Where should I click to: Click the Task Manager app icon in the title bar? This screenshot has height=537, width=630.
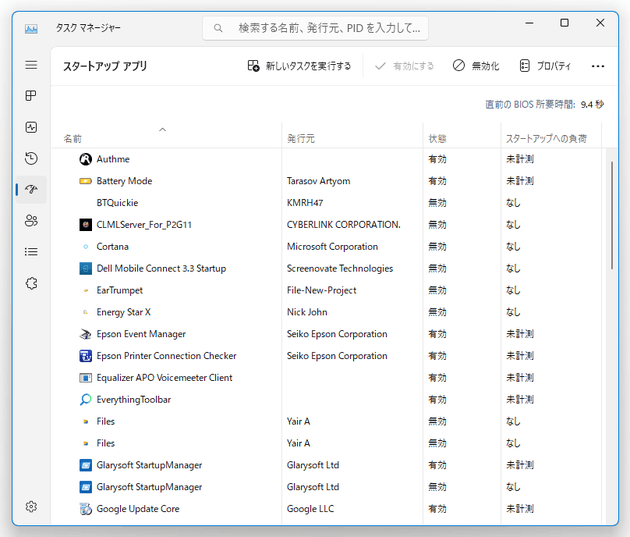(x=31, y=29)
